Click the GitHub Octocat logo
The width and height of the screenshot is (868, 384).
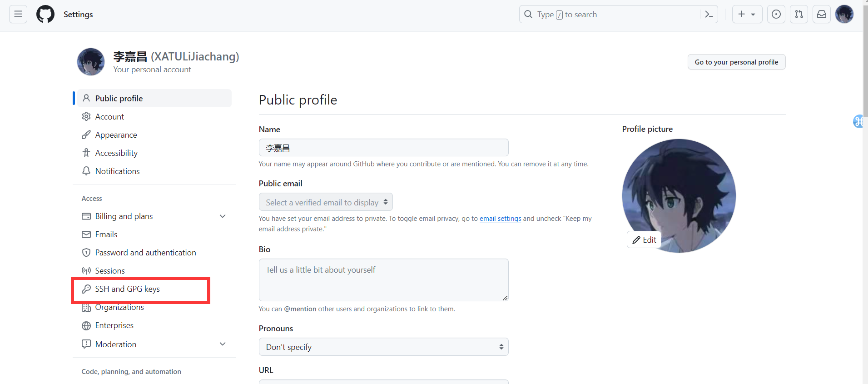[x=45, y=14]
